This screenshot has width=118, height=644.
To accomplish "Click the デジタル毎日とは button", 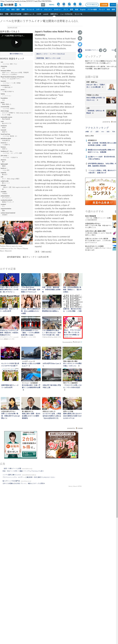I will click(x=92, y=5).
